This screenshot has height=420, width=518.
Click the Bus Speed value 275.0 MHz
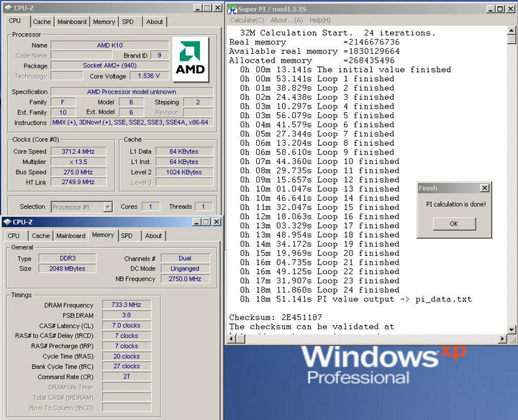[x=78, y=172]
